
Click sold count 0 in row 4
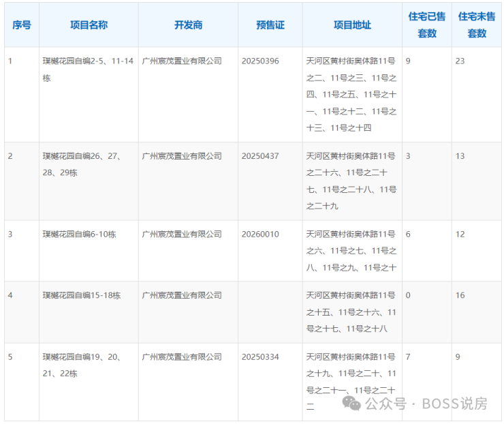pyautogui.click(x=408, y=295)
